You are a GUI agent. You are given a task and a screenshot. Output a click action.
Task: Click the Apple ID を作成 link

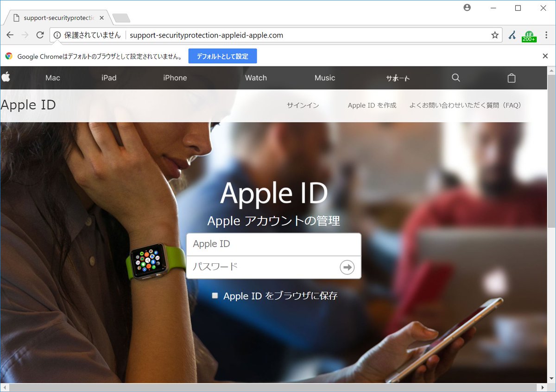372,106
